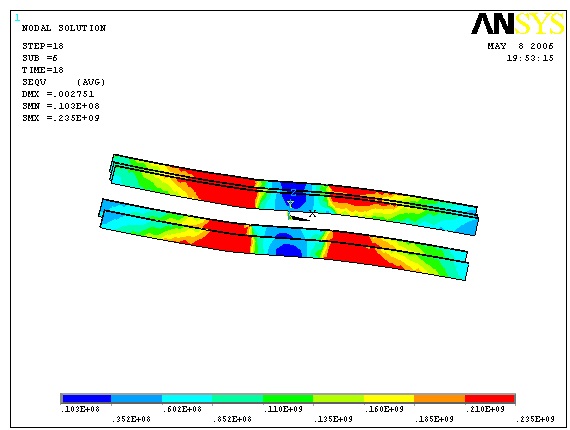Click the orange legend color swatch

pos(439,398)
